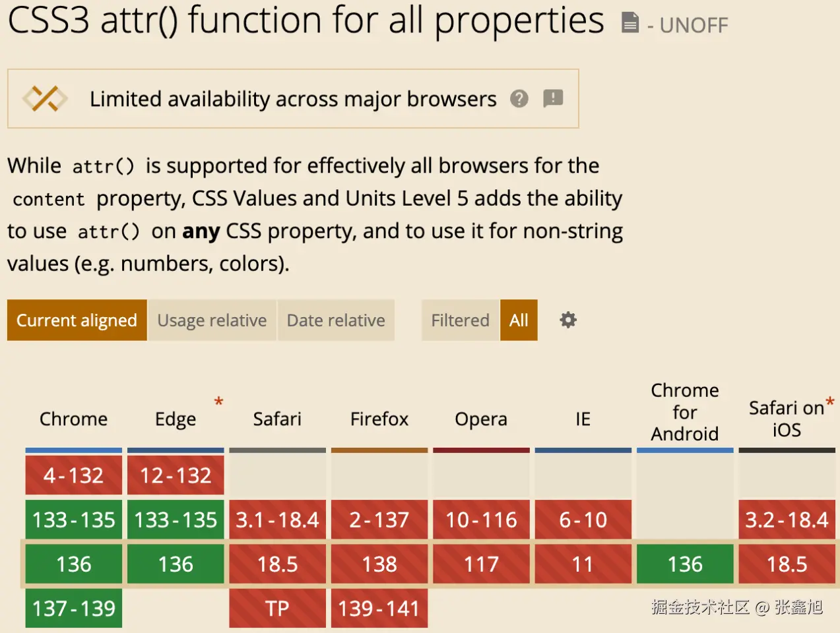840x633 pixels.
Task: Click the Chrome 4-132 version cell
Action: (74, 475)
